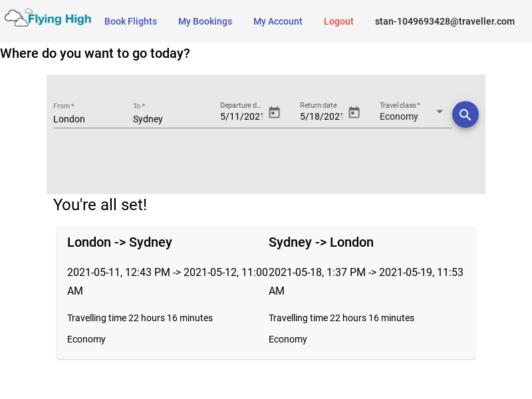Viewport: 532px width, 399px height.
Task: Open My Account page
Action: coord(277,21)
